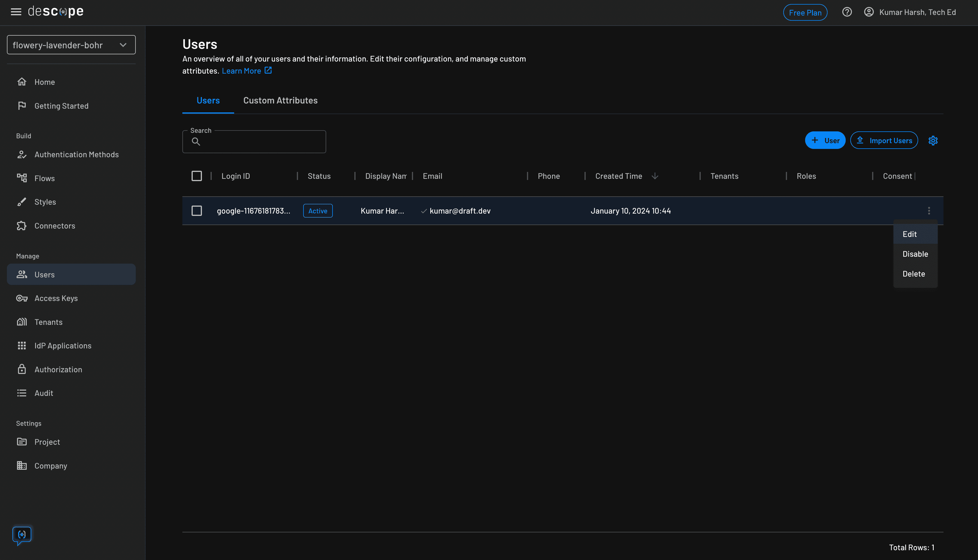Open the Styles panel
This screenshot has width=978, height=560.
45,202
